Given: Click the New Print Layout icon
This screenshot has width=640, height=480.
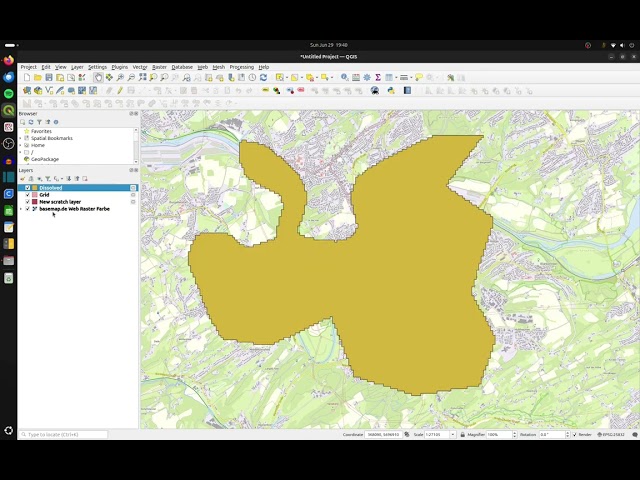Looking at the screenshot, I should (60, 78).
